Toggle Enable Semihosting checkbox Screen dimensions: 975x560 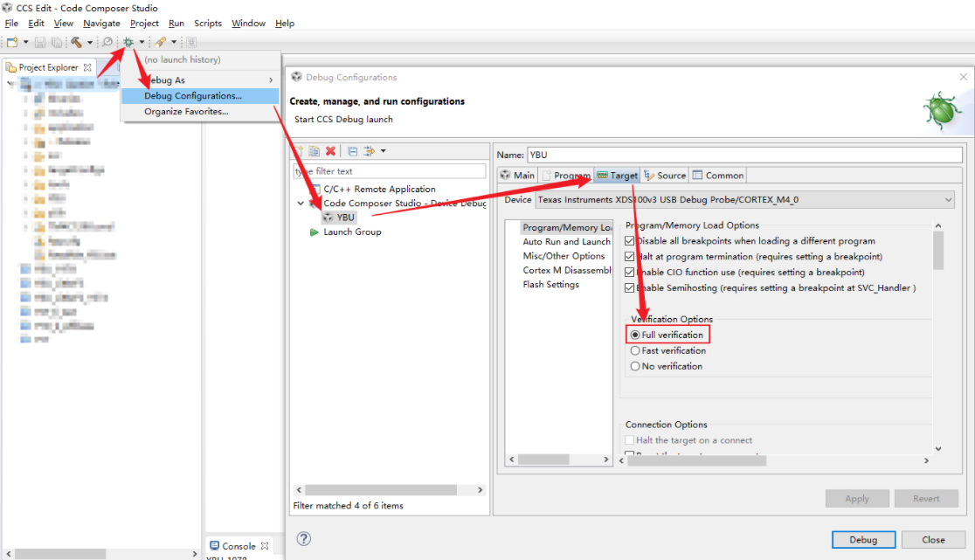tap(629, 287)
